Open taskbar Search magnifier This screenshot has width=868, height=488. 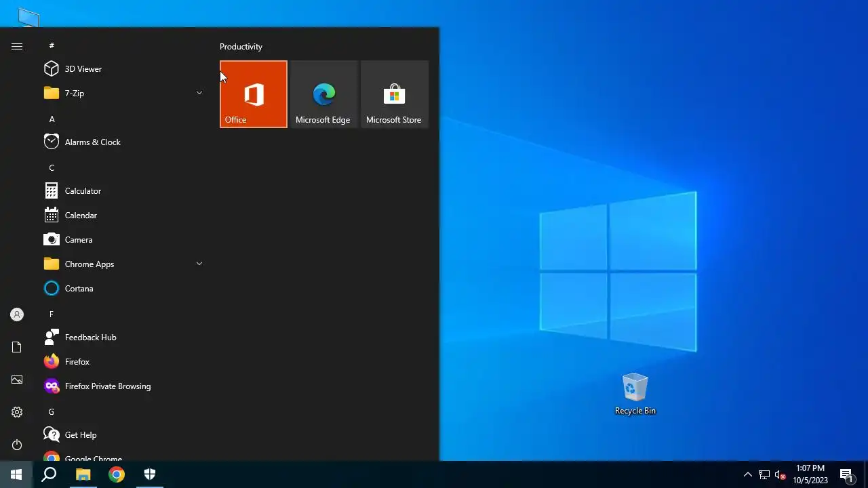(x=49, y=474)
